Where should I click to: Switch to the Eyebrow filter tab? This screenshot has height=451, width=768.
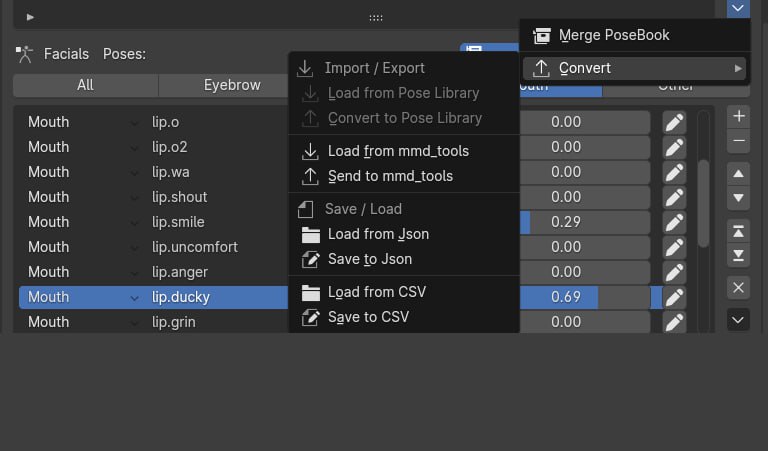click(x=232, y=85)
